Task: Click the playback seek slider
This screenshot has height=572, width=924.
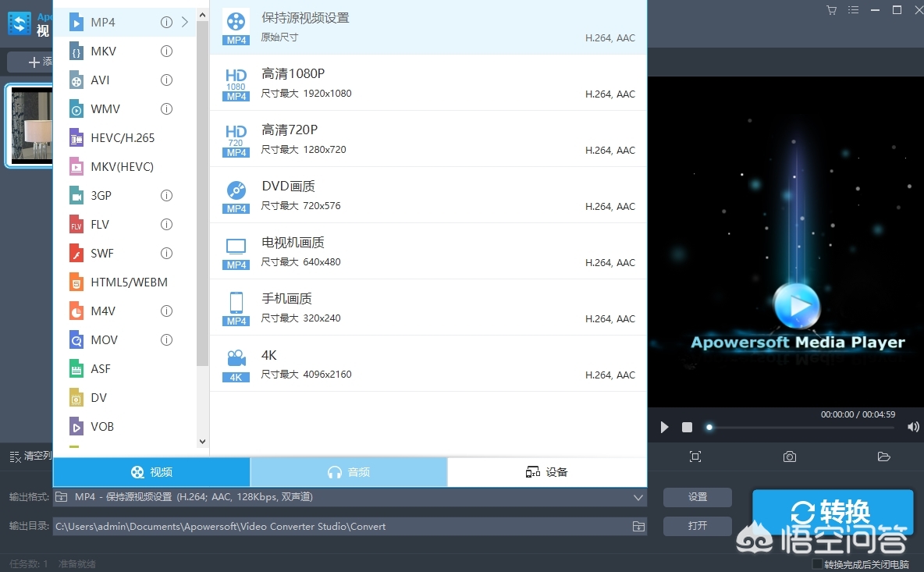Action: point(802,428)
